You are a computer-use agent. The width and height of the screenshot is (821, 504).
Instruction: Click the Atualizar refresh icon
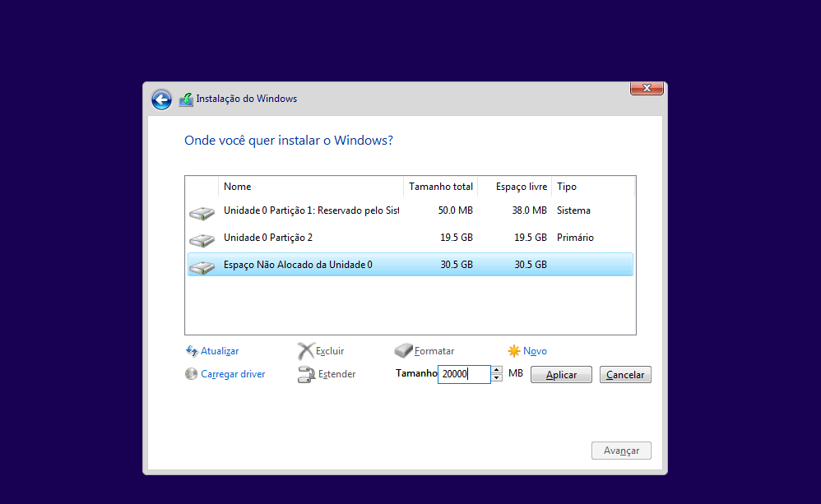192,350
